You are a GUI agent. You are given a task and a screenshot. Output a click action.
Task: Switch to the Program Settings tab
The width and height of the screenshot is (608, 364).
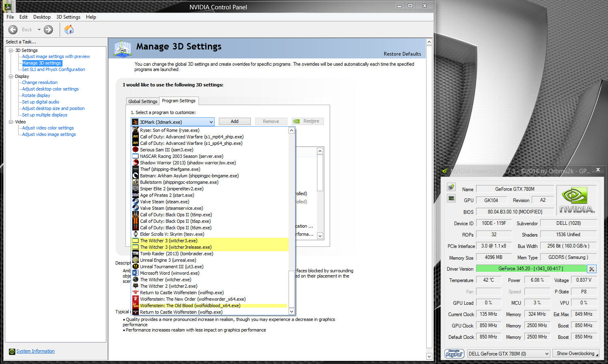[179, 101]
